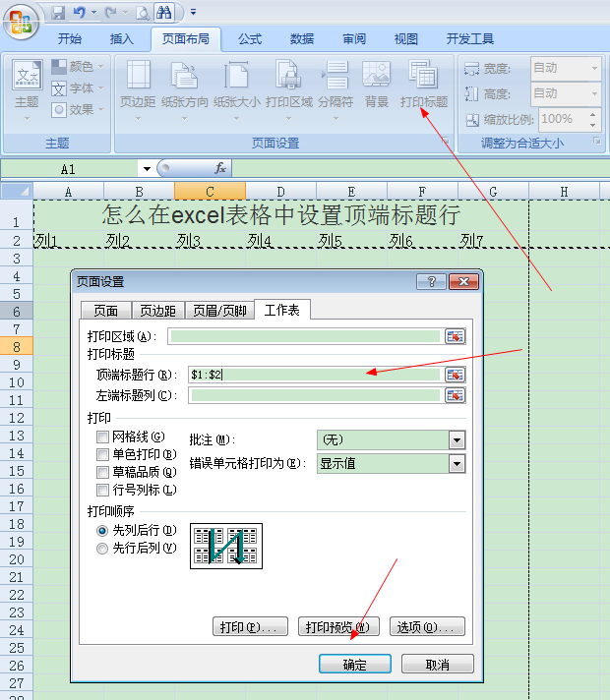Switch to the 开始 ribbon tab
Image resolution: width=610 pixels, height=700 pixels.
point(70,39)
